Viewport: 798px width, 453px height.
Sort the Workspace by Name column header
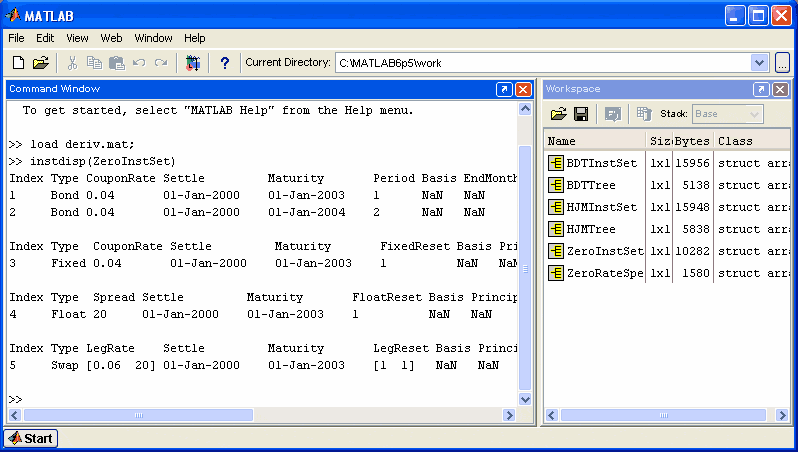point(595,140)
